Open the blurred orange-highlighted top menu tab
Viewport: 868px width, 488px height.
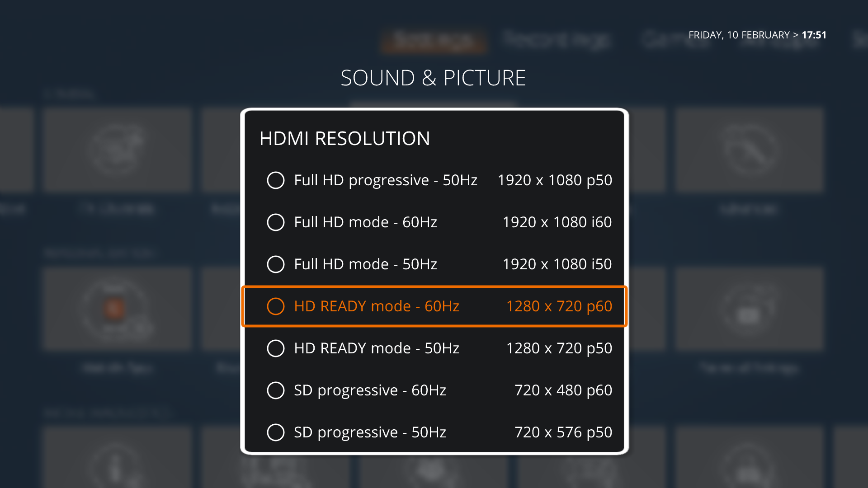point(433,41)
